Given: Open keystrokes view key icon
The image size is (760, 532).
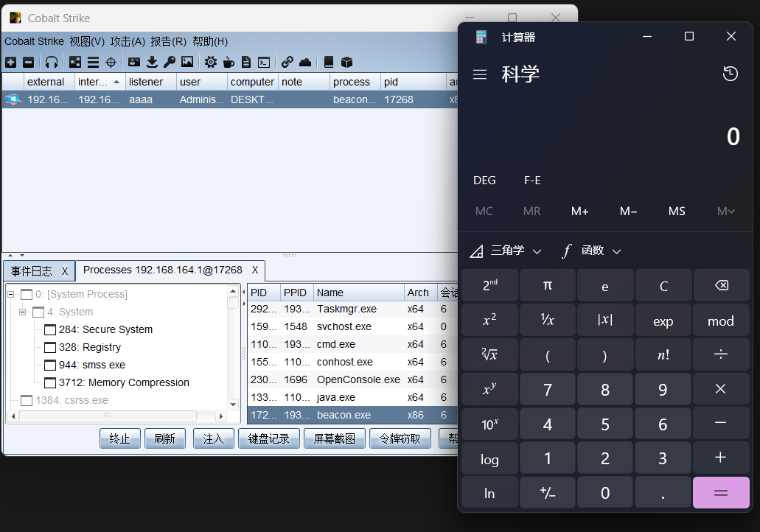Looking at the screenshot, I should point(169,62).
